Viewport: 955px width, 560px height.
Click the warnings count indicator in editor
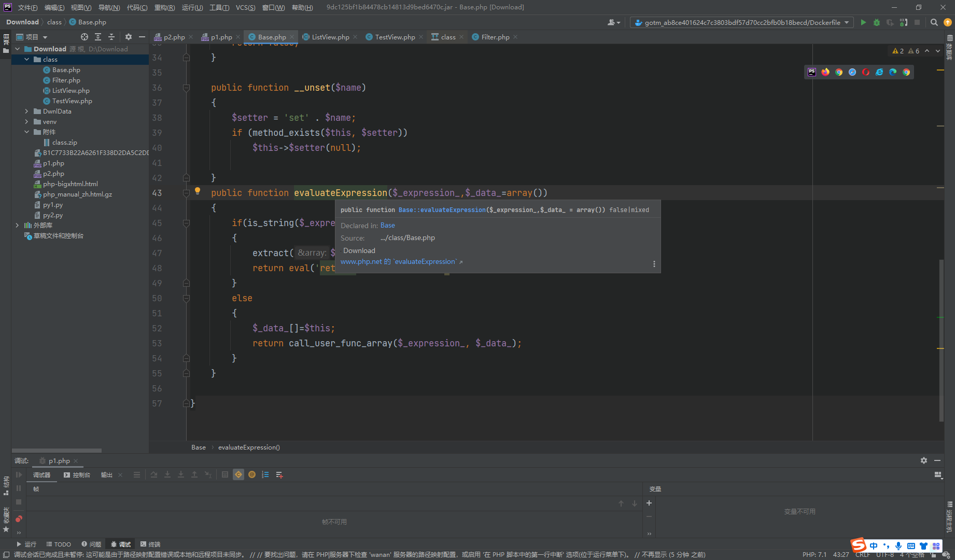pos(905,51)
